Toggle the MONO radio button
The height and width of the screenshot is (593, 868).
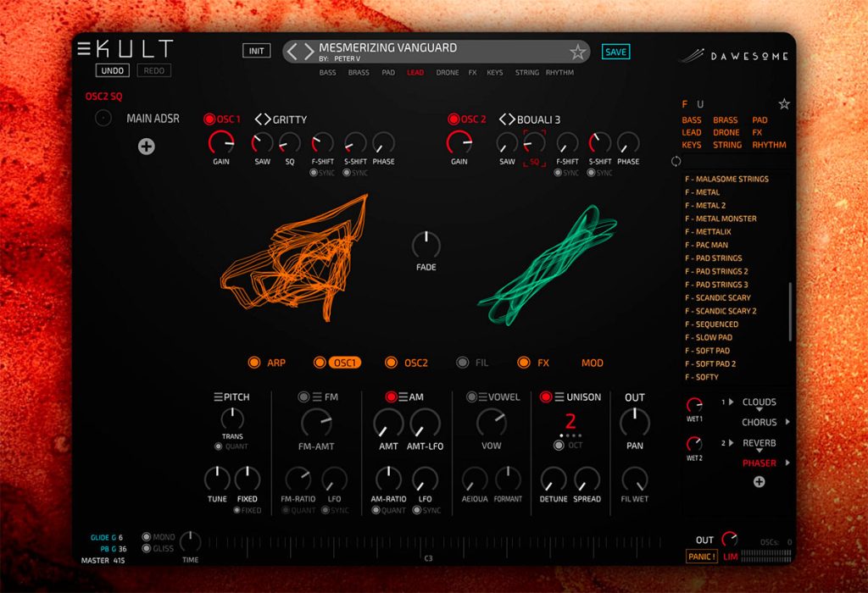146,536
